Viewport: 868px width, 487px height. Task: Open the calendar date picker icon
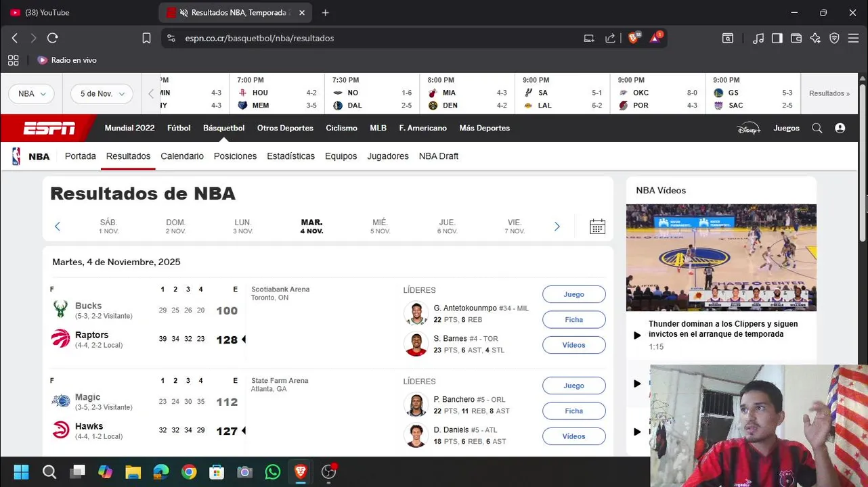tap(597, 227)
